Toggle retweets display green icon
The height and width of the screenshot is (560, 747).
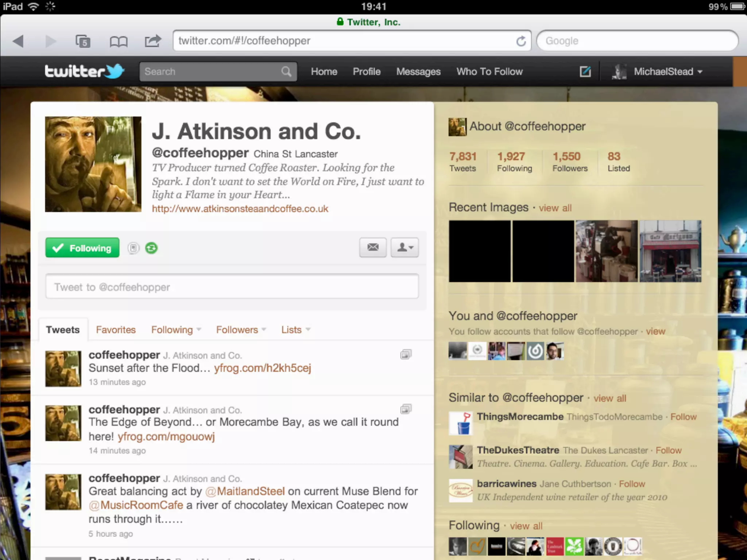click(x=151, y=248)
